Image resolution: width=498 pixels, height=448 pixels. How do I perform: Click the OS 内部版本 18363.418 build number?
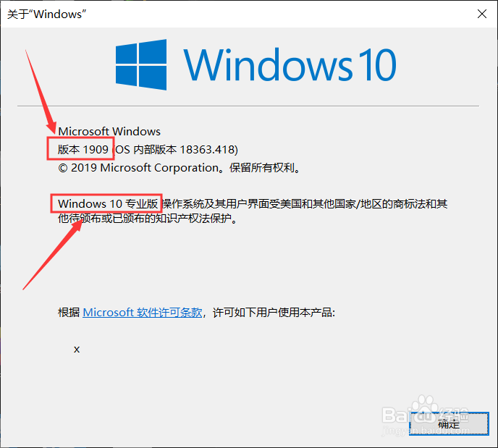[x=175, y=149]
